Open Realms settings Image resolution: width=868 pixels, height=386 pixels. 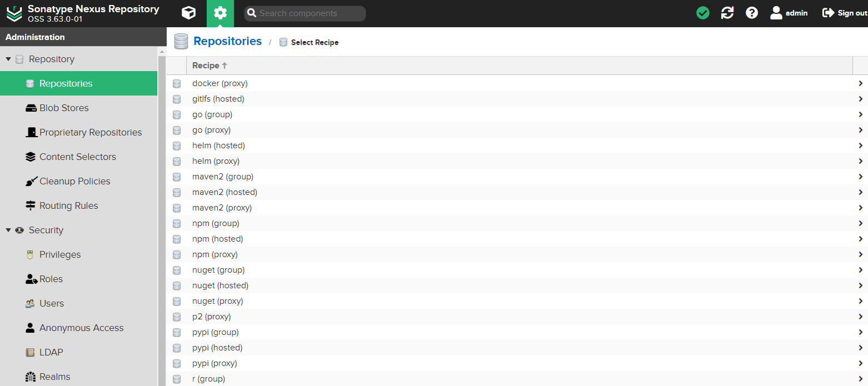pyautogui.click(x=79, y=377)
